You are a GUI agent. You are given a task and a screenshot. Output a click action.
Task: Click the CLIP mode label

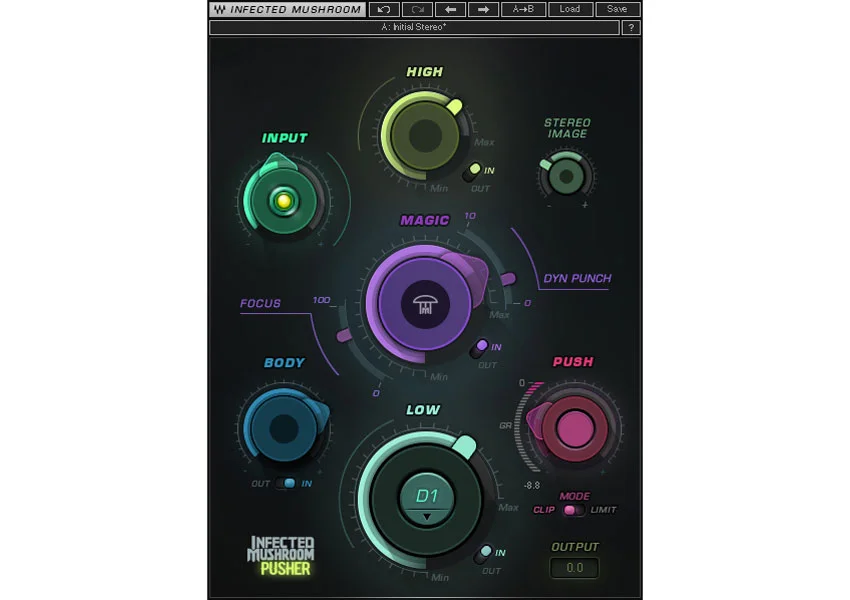pyautogui.click(x=544, y=510)
